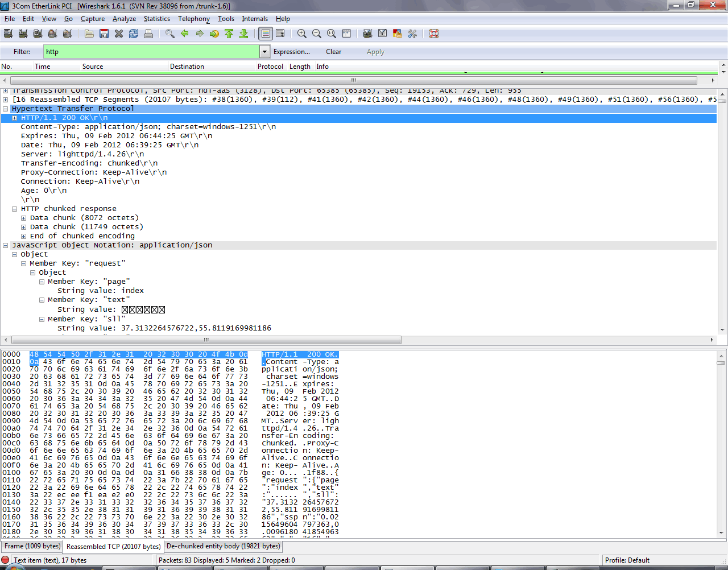Click inside the http filter text field

pos(151,52)
